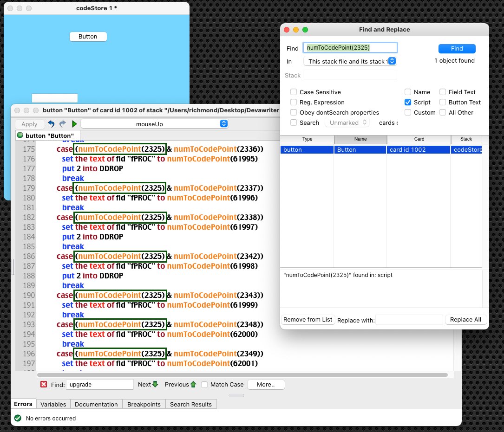
Task: Switch to the Variables tab
Action: (x=53, y=404)
